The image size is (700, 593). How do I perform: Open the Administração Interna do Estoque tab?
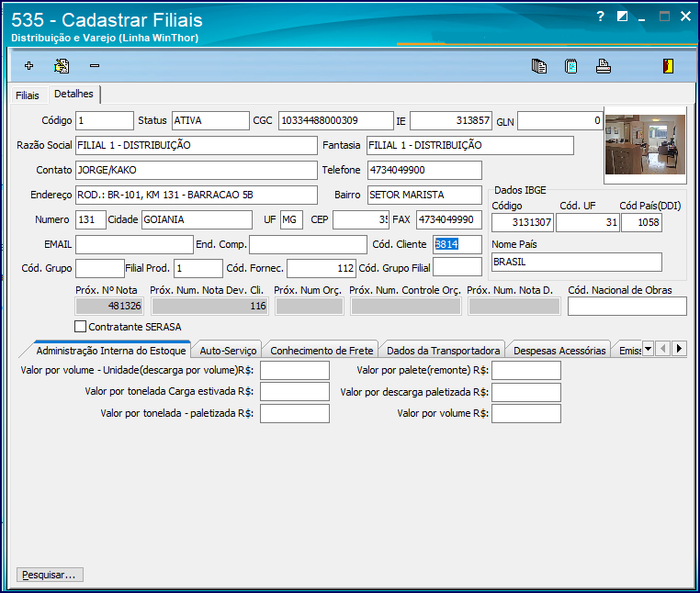pyautogui.click(x=111, y=351)
